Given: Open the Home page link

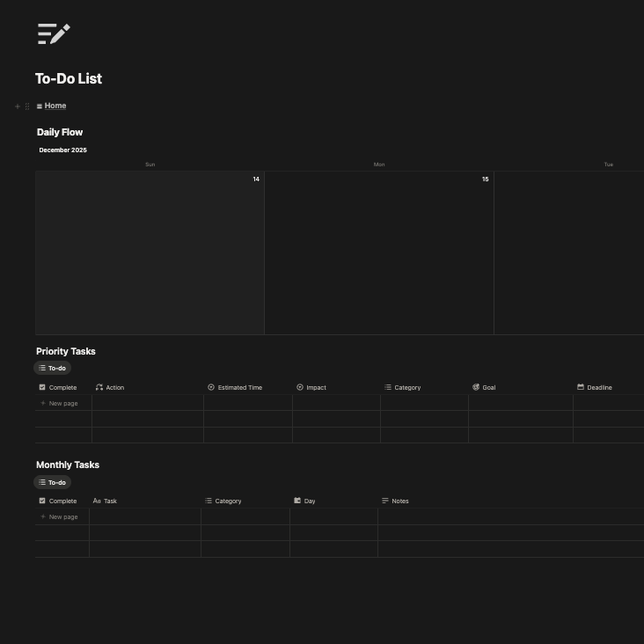Looking at the screenshot, I should point(55,106).
